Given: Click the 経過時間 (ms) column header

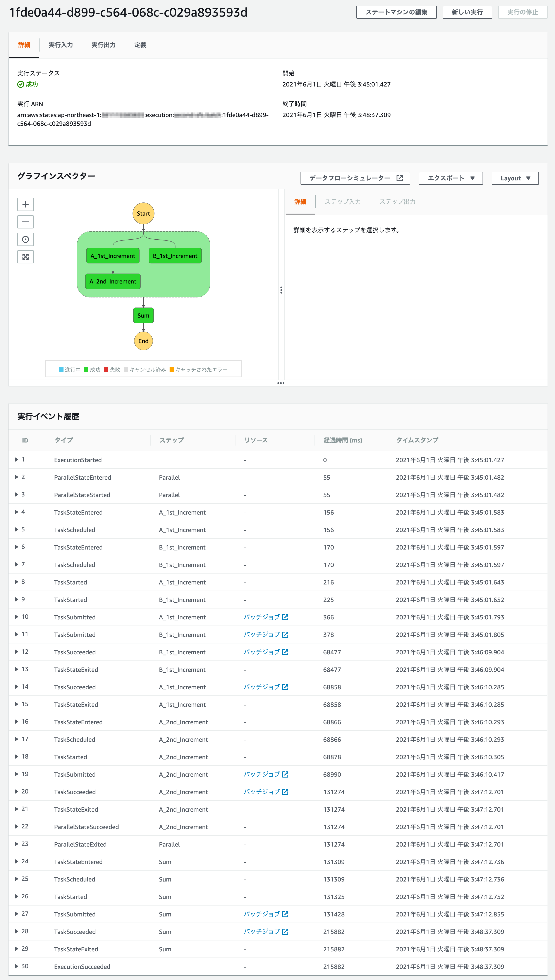Looking at the screenshot, I should [x=343, y=440].
